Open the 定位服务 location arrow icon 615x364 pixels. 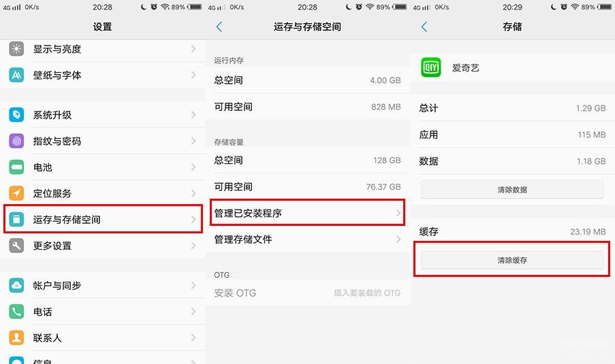[16, 193]
